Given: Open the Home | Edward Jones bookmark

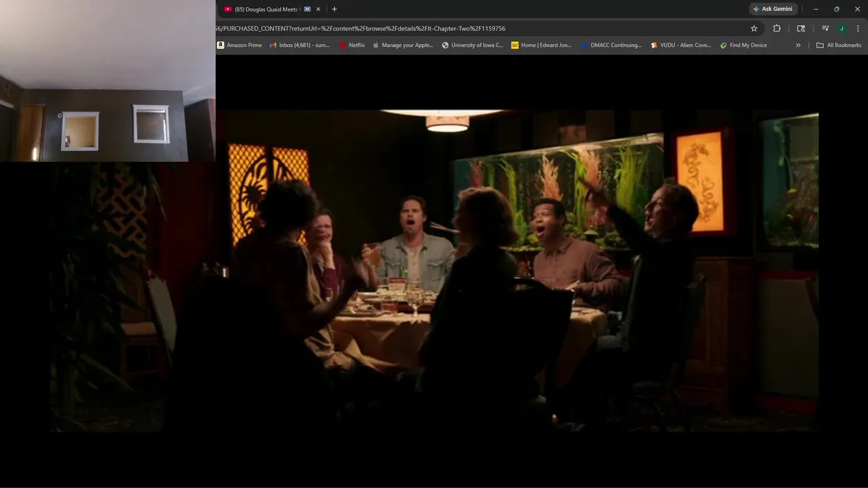Looking at the screenshot, I should [542, 45].
